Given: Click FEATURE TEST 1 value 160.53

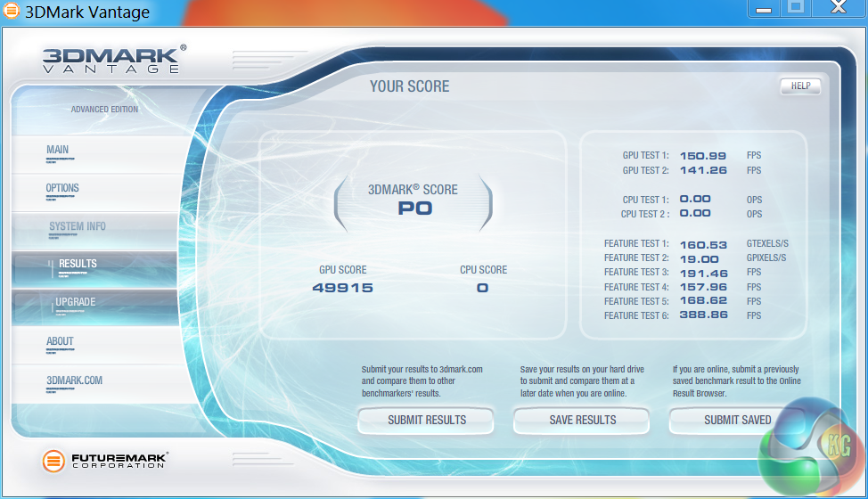Looking at the screenshot, I should [703, 244].
